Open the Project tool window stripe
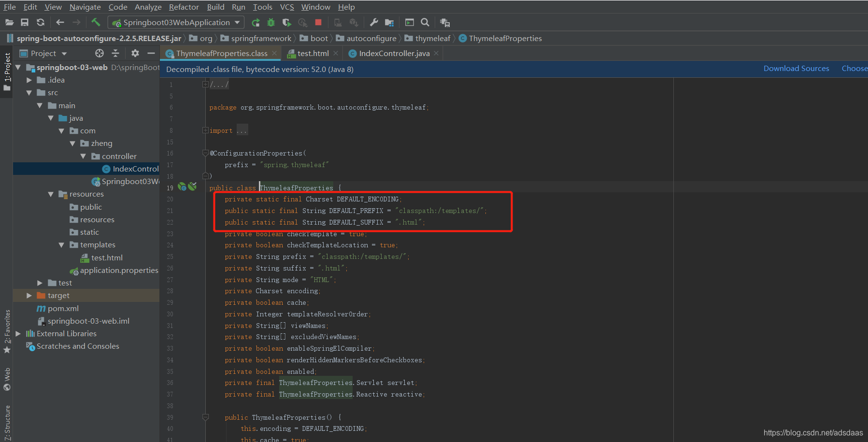The image size is (868, 442). [x=7, y=71]
